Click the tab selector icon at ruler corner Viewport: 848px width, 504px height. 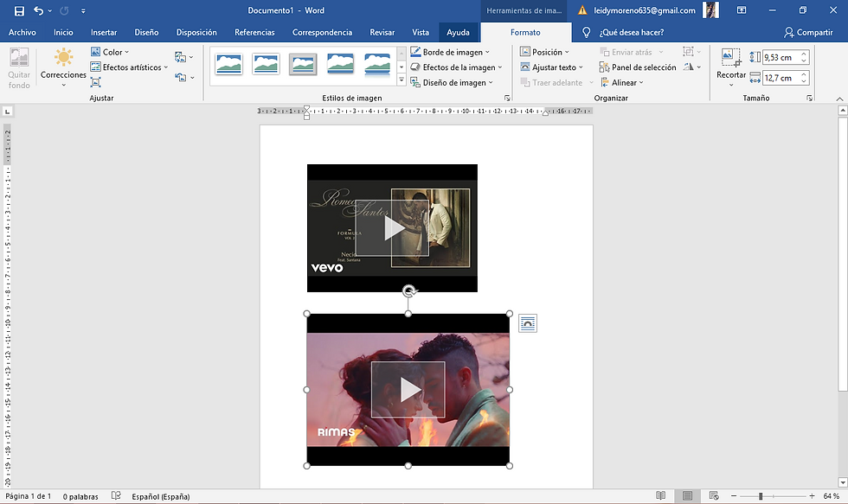pyautogui.click(x=7, y=112)
